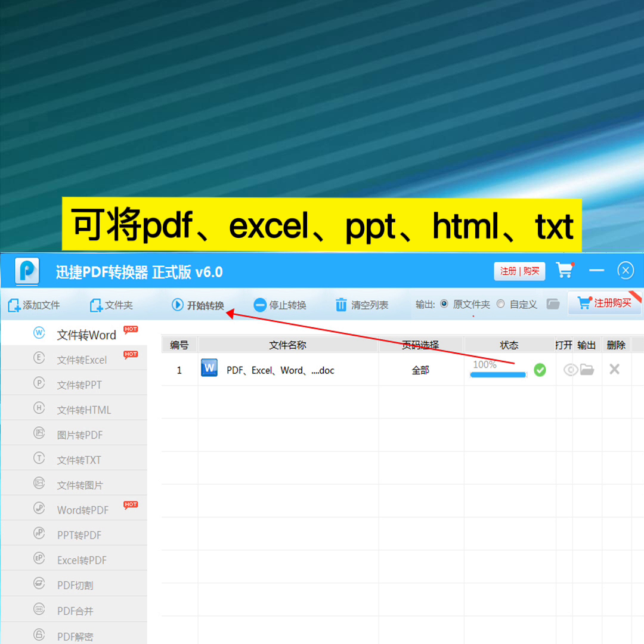The width and height of the screenshot is (644, 644).
Task: Minimize the PDF converter window
Action: [x=596, y=271]
